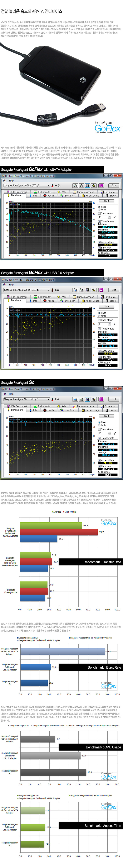This screenshot has height=868, width=123.
Task: Click Exit button in eSATA Adapter window
Action: pos(114,185)
